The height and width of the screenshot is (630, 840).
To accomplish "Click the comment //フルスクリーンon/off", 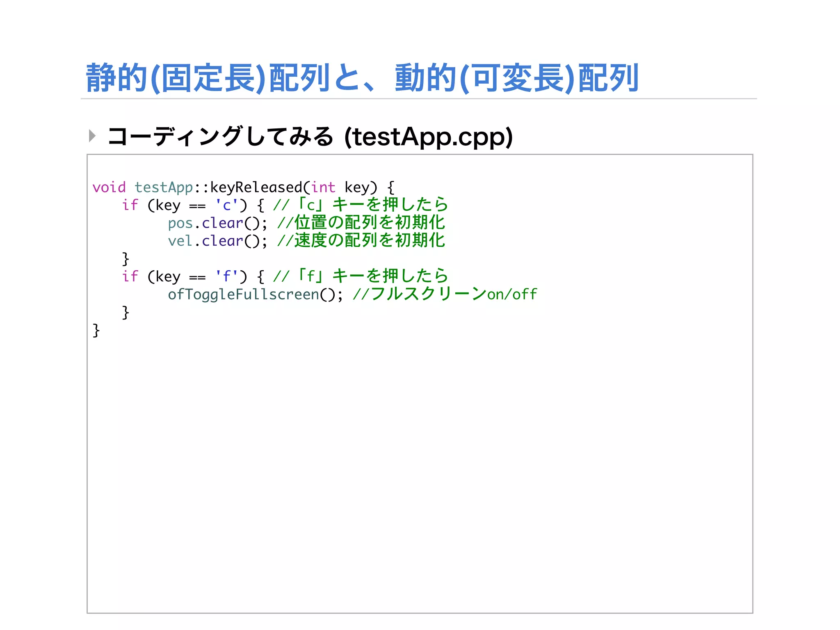I will point(445,294).
